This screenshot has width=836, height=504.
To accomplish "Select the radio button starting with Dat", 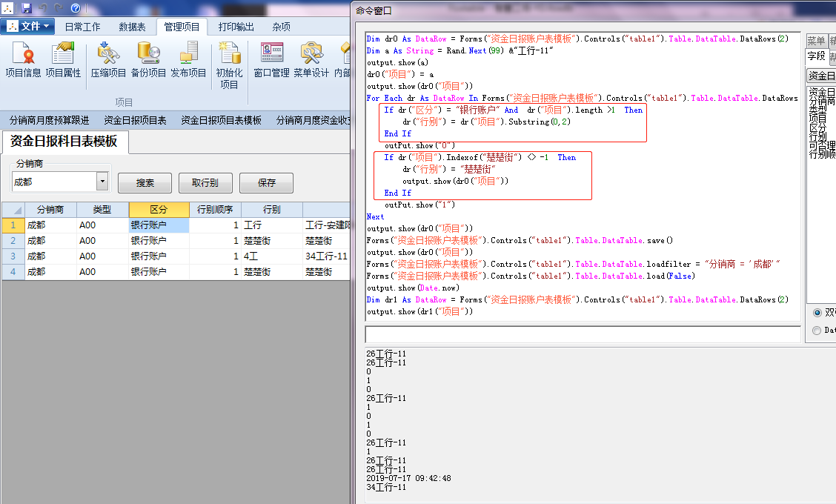I will tap(817, 331).
